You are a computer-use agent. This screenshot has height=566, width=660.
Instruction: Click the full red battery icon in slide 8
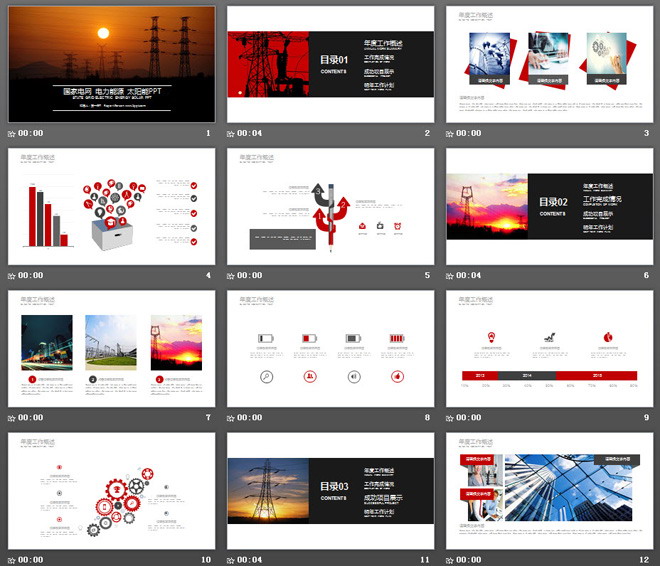click(397, 339)
